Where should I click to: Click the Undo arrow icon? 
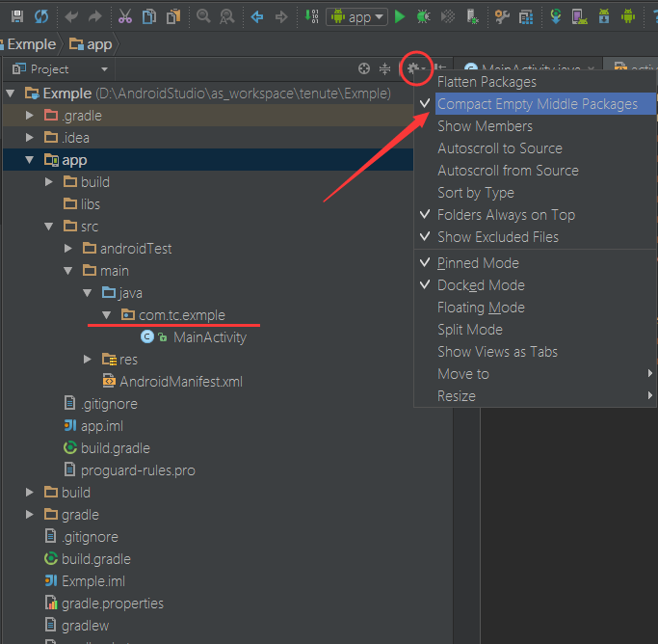(71, 16)
